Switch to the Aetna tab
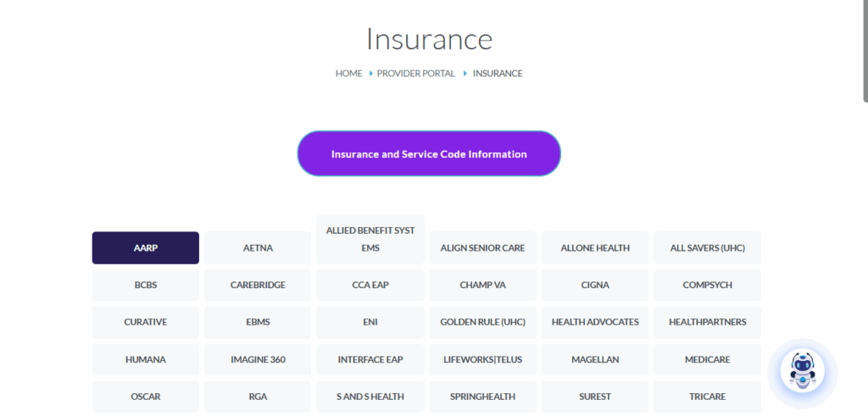This screenshot has height=416, width=868. pos(258,248)
